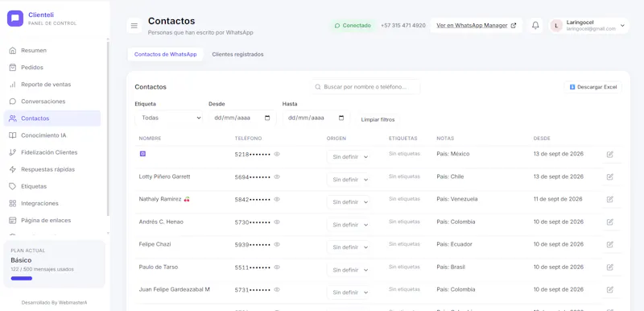Click the País: Brasil note
The width and height of the screenshot is (644, 311).
tap(451, 267)
